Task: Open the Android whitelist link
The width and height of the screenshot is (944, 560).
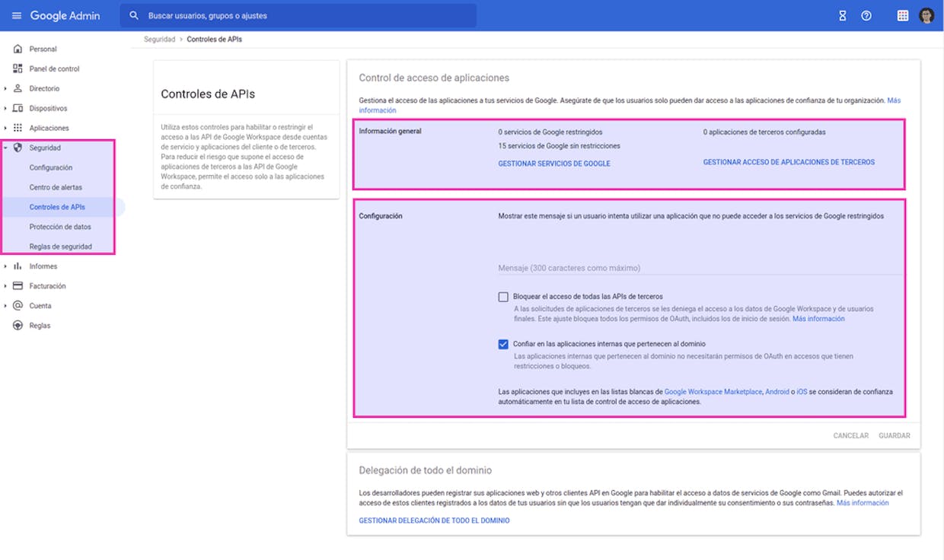Action: (x=778, y=392)
